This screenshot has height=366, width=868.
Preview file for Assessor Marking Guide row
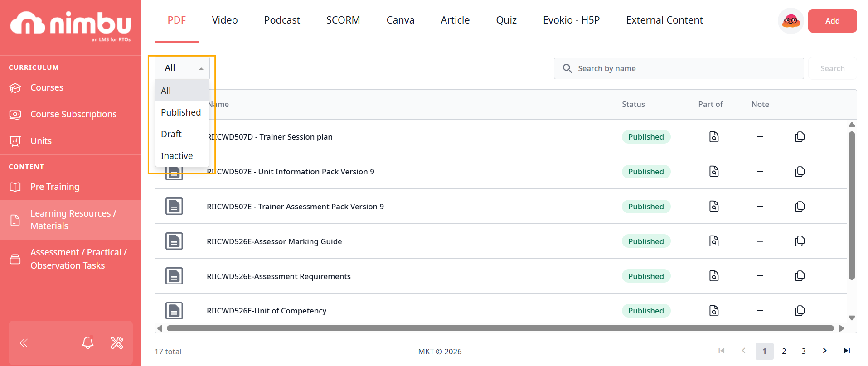pos(714,241)
